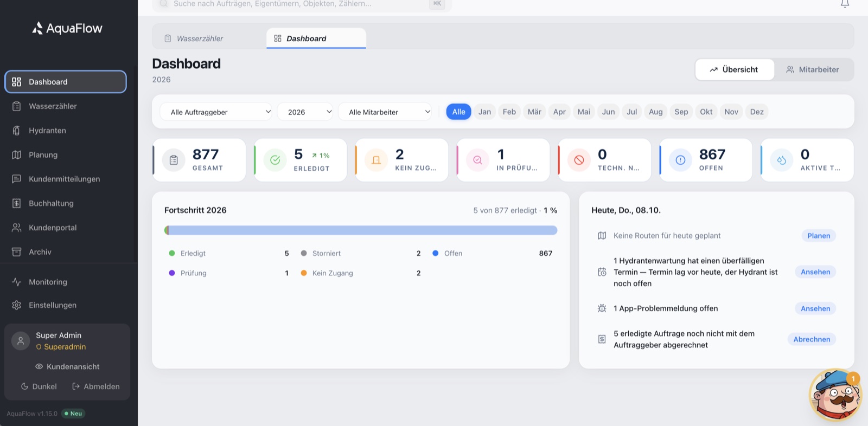Click the water drop icon on Aktive card
Screen dimensions: 868x426
coord(782,160)
